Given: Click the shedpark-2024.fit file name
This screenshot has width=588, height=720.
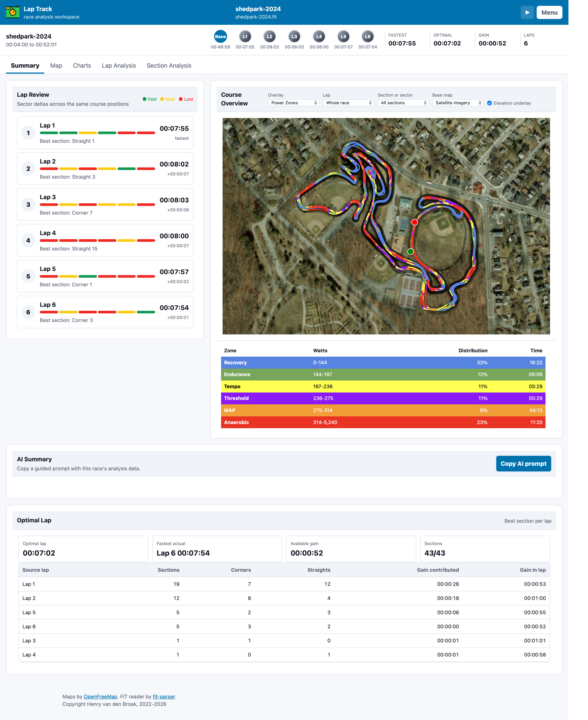Looking at the screenshot, I should (256, 17).
